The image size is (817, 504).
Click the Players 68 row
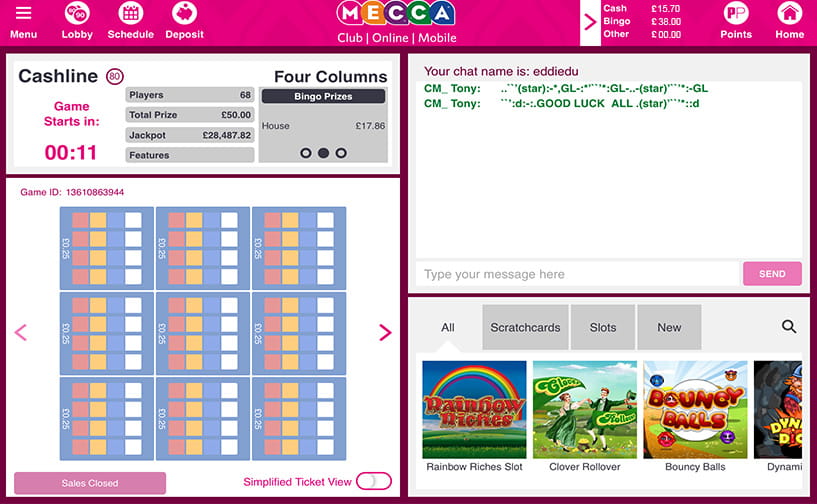point(190,95)
